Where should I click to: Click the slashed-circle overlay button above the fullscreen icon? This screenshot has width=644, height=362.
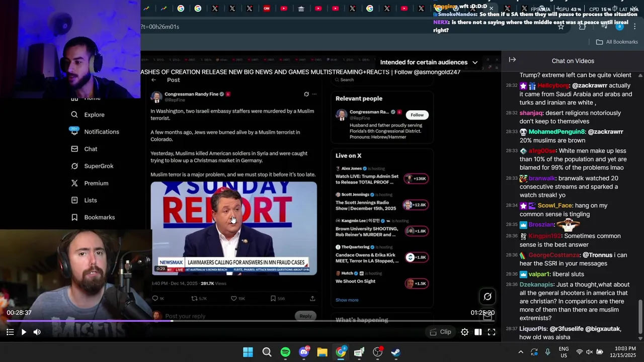(488, 297)
